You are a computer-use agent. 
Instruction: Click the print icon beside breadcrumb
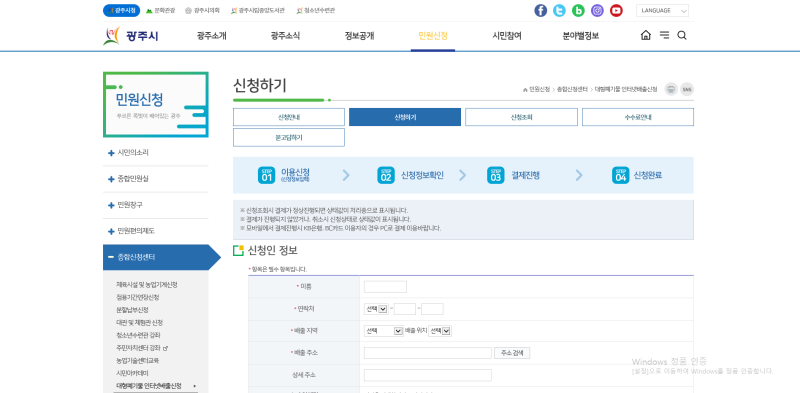(671, 89)
